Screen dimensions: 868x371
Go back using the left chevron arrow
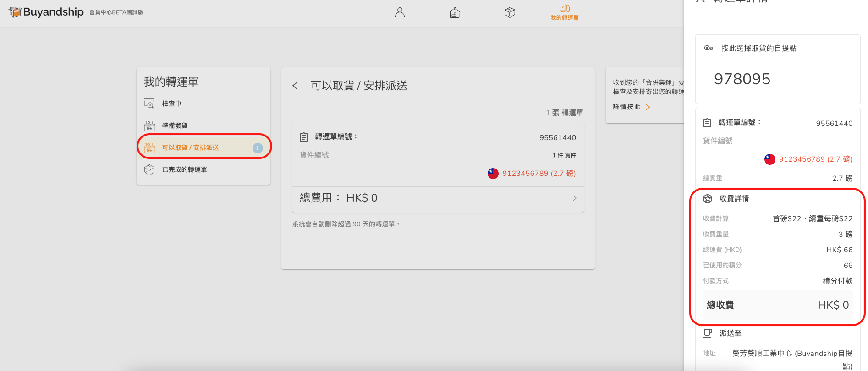click(295, 86)
